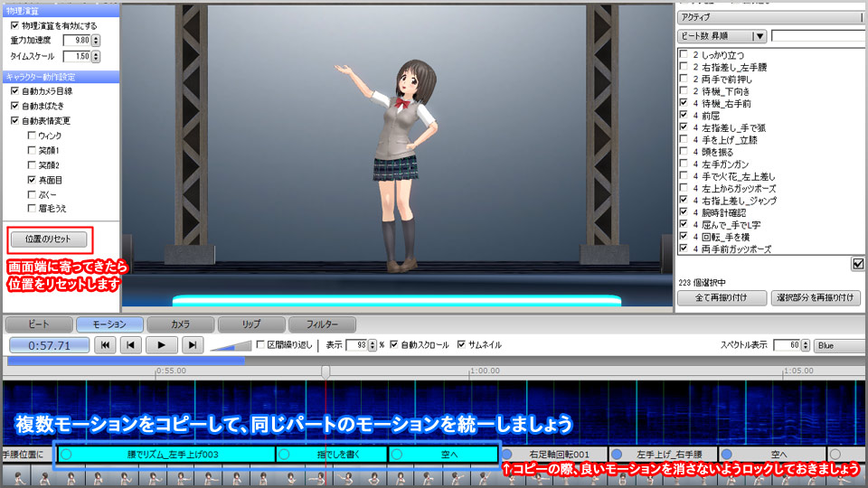Click the 全て再振り付け button
Viewport: 868px width, 488px height.
[720, 297]
